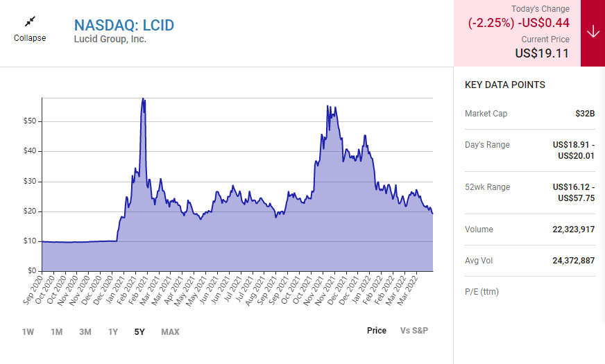Click the red down-arrow price indicator
605x364 pixels.
[593, 33]
